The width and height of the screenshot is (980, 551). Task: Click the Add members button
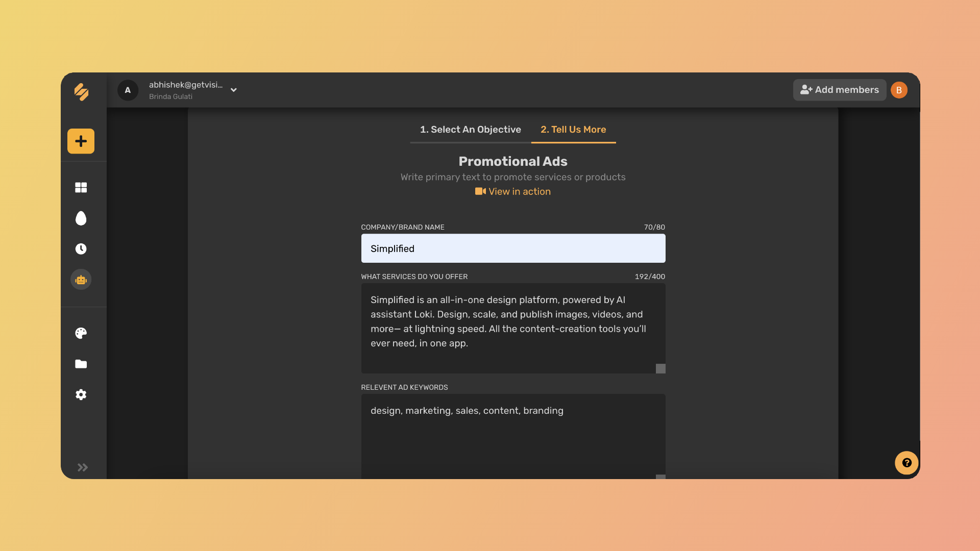[x=840, y=90]
